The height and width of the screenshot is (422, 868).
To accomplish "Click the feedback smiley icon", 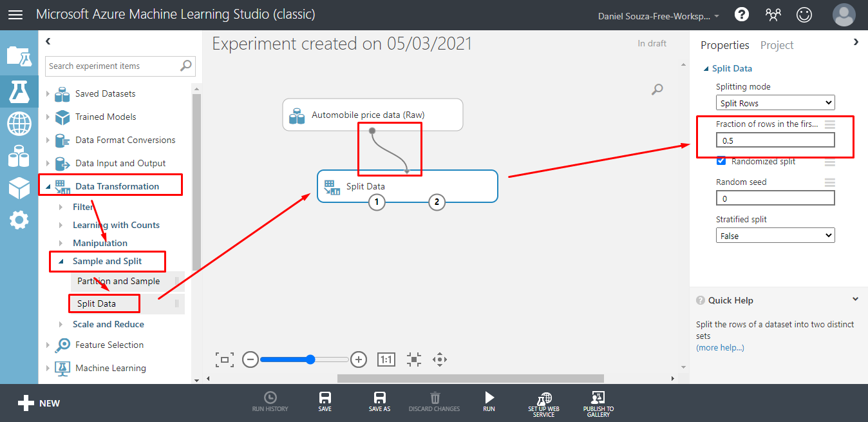I will [x=804, y=14].
